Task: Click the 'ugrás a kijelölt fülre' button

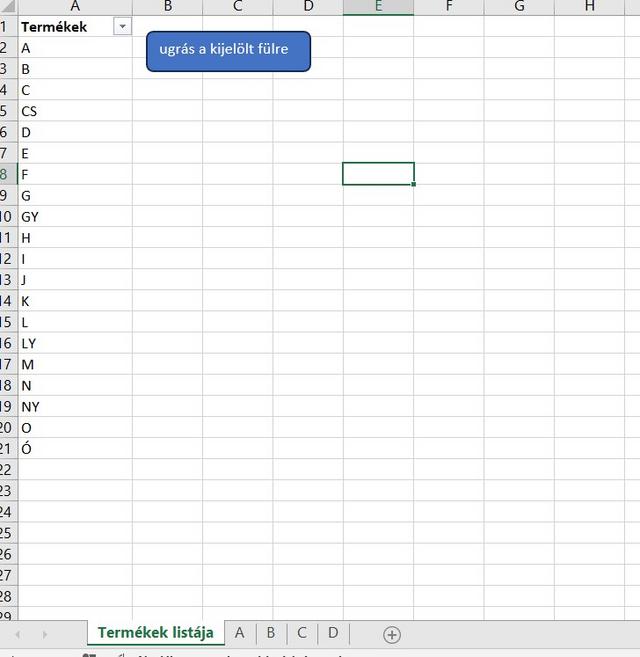Action: click(228, 51)
